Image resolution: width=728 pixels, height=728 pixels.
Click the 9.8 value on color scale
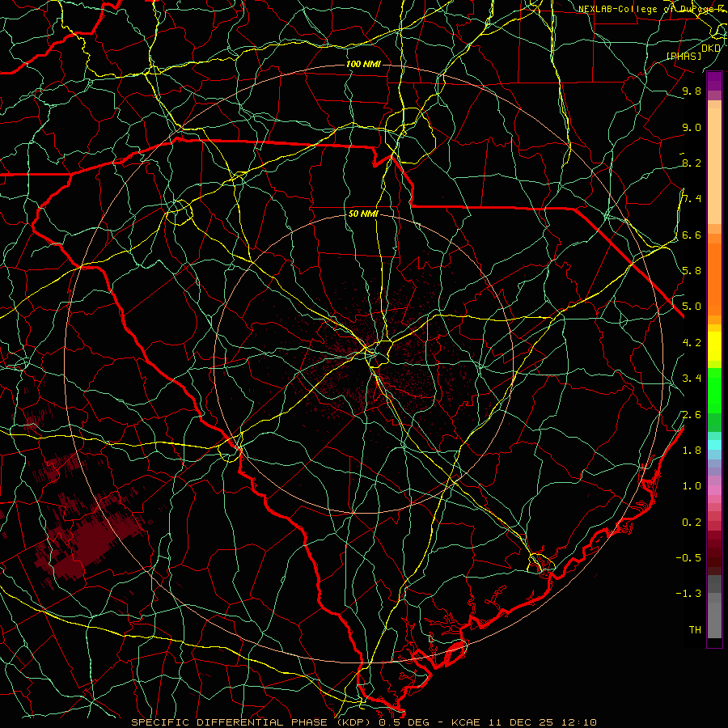pos(692,91)
